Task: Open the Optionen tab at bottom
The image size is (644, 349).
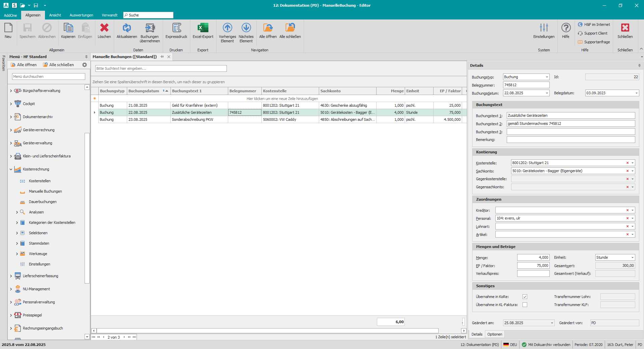Action: (x=495, y=334)
